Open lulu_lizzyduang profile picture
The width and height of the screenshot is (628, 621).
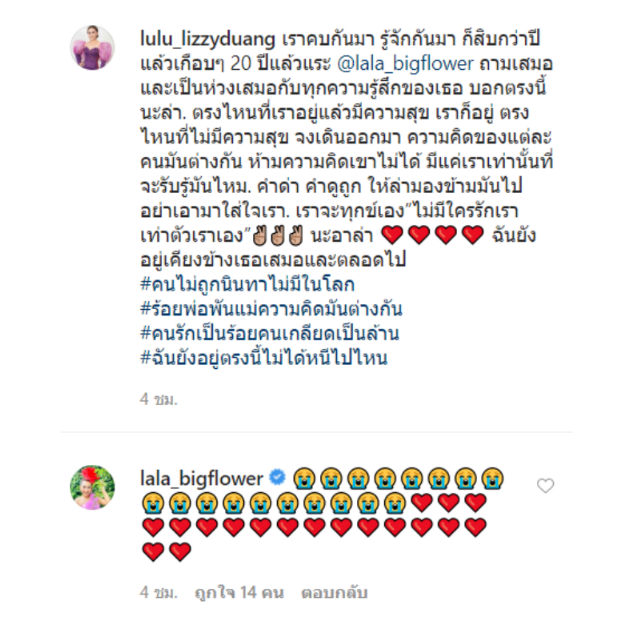coord(93,48)
